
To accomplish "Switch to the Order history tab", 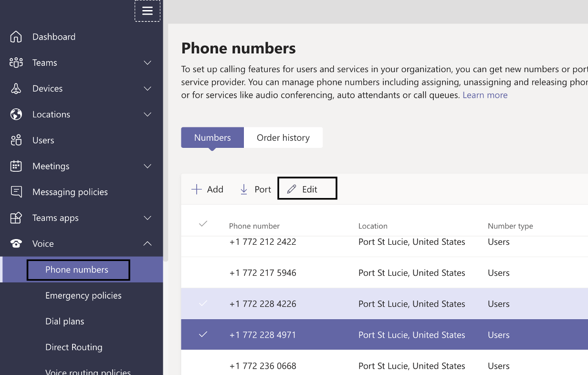I will 283,137.
